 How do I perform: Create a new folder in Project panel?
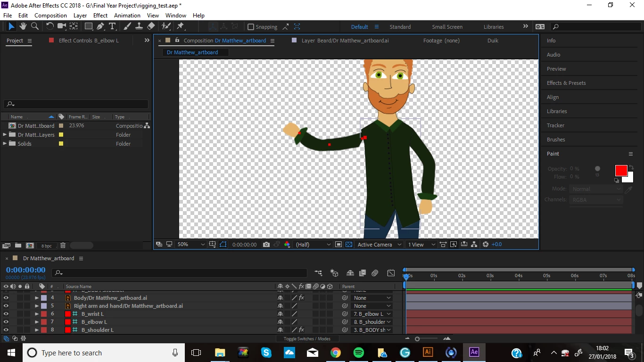18,246
